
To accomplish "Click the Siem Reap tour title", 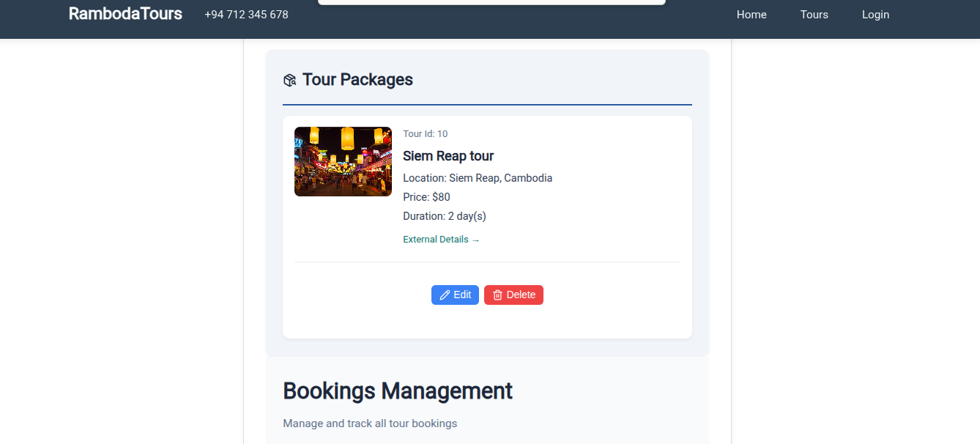I will pyautogui.click(x=448, y=156).
